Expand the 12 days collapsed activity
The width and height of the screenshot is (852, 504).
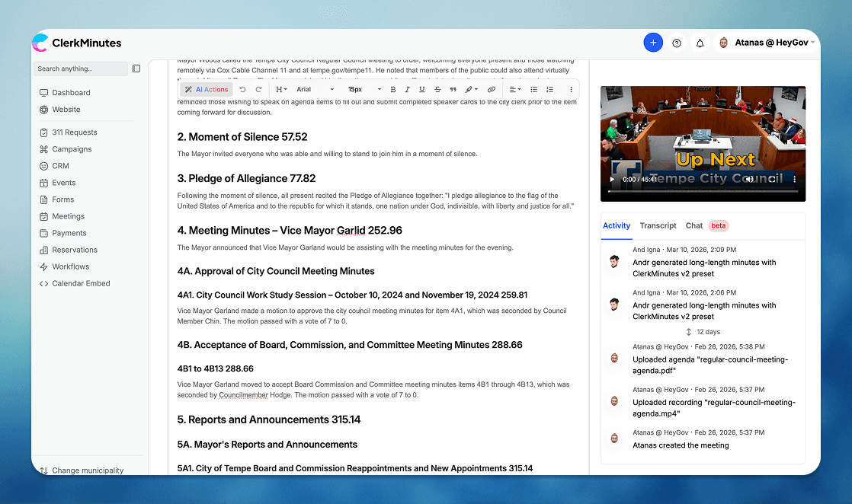click(703, 332)
